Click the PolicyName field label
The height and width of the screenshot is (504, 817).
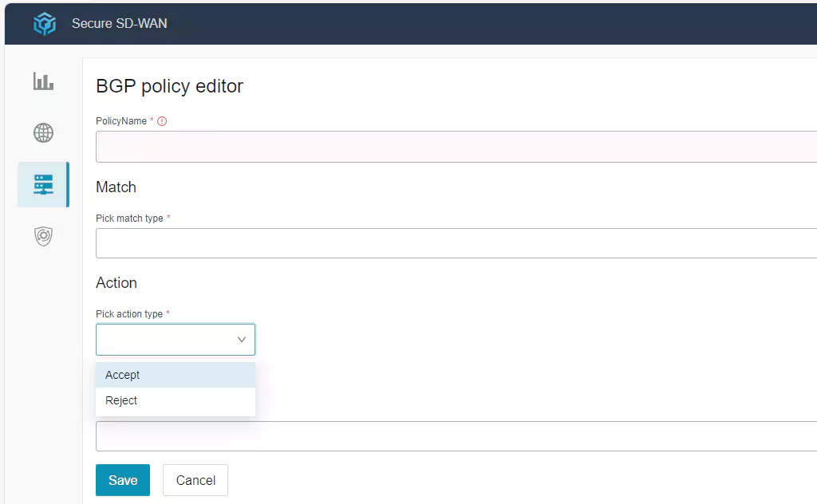(x=121, y=121)
